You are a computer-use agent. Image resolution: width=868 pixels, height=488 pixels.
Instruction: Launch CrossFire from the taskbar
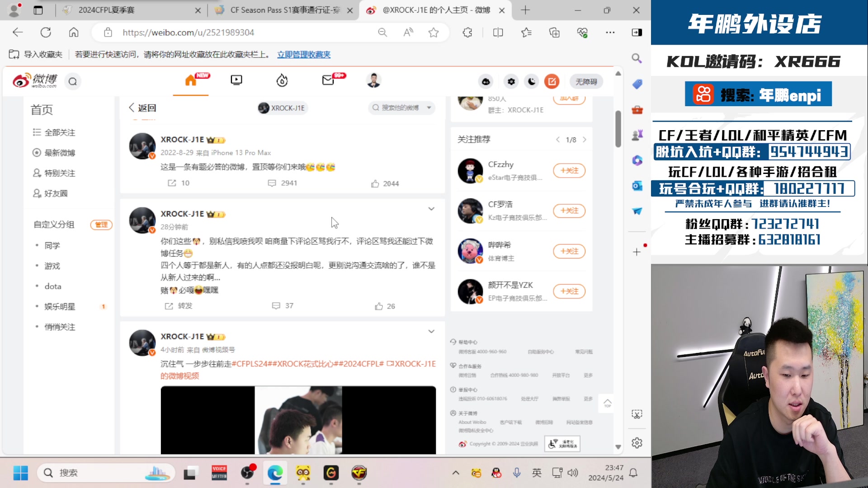(x=360, y=473)
